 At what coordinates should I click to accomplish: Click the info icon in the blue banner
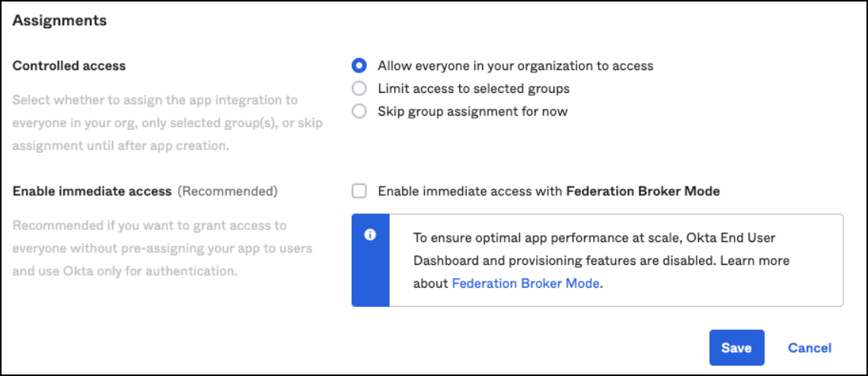[370, 235]
